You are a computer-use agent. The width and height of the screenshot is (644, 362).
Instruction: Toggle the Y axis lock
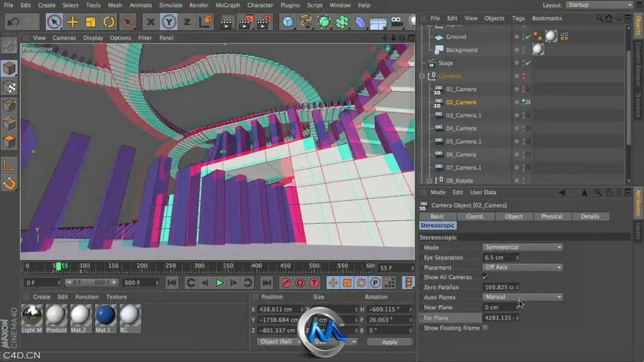[169, 22]
